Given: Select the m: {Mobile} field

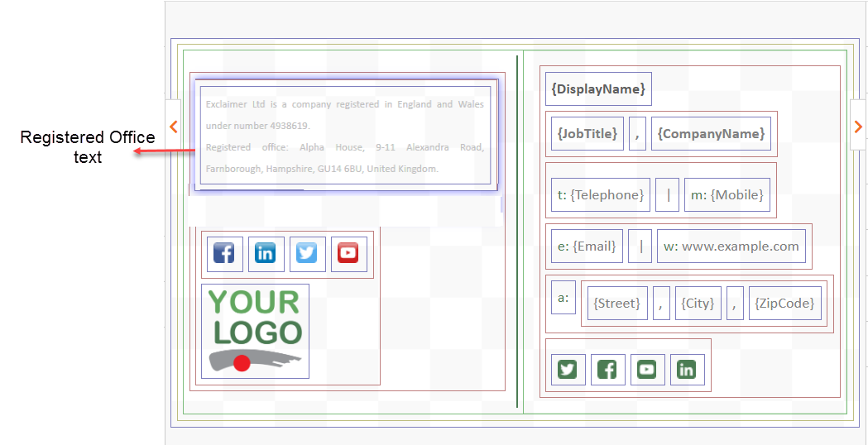Looking at the screenshot, I should pyautogui.click(x=727, y=195).
